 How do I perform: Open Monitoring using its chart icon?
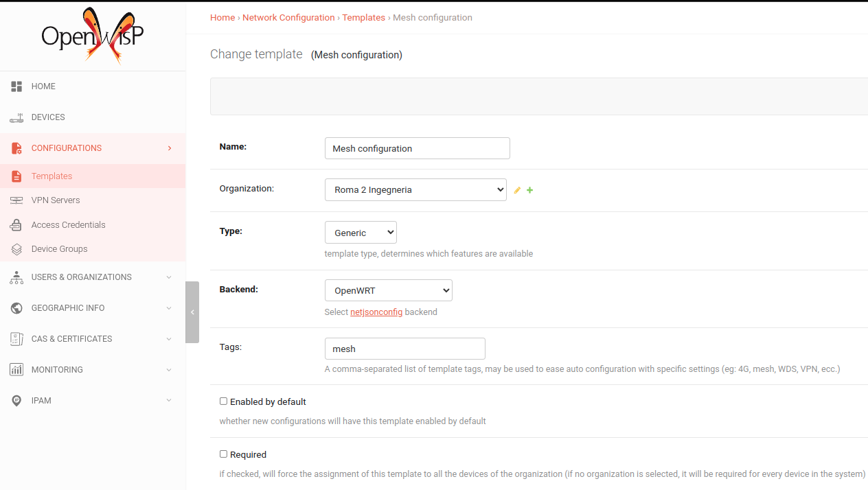[16, 369]
